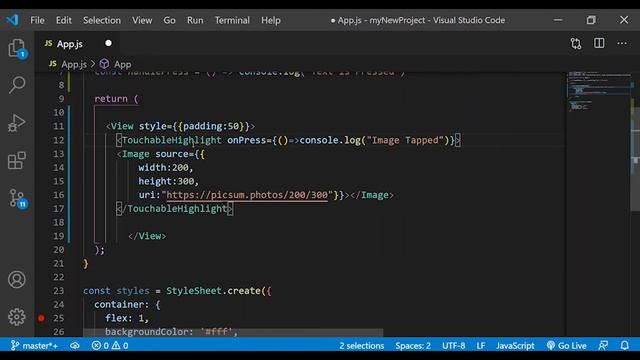Click App.js in the breadcrumb
The width and height of the screenshot is (640, 360).
(x=73, y=64)
